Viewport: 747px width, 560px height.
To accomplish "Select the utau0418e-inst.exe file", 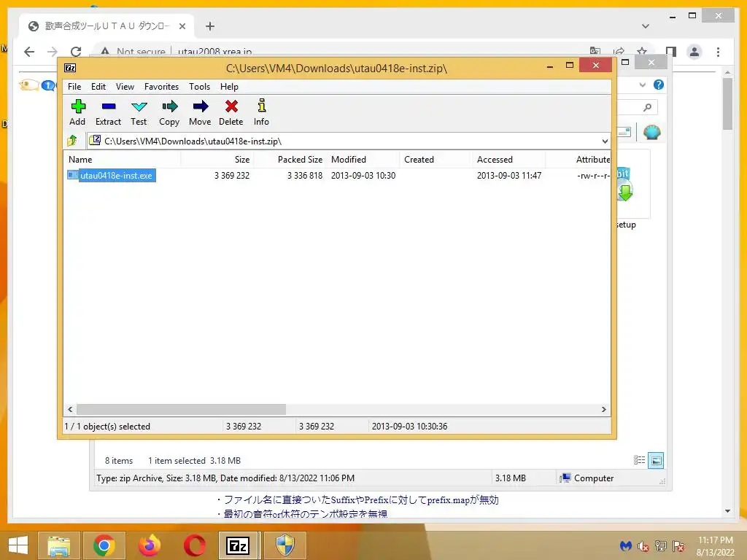I will pyautogui.click(x=116, y=176).
